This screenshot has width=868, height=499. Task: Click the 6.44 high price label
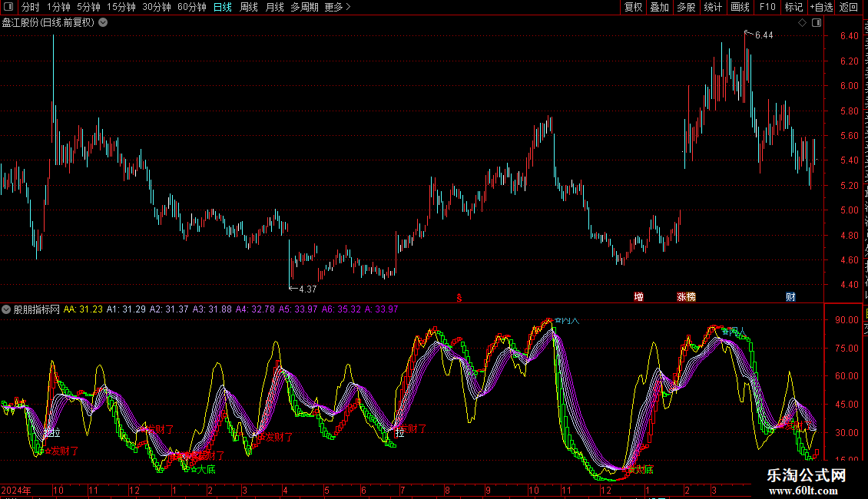pos(764,35)
